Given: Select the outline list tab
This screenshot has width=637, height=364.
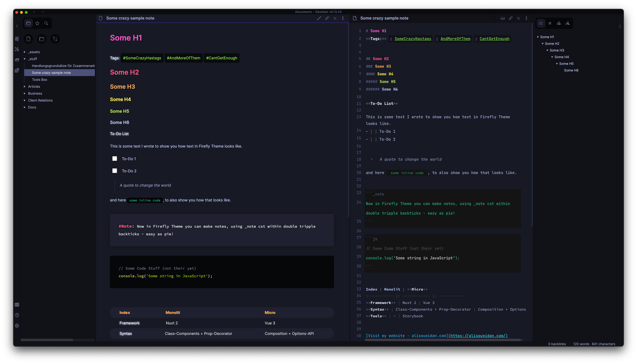Looking at the screenshot, I should tap(541, 23).
